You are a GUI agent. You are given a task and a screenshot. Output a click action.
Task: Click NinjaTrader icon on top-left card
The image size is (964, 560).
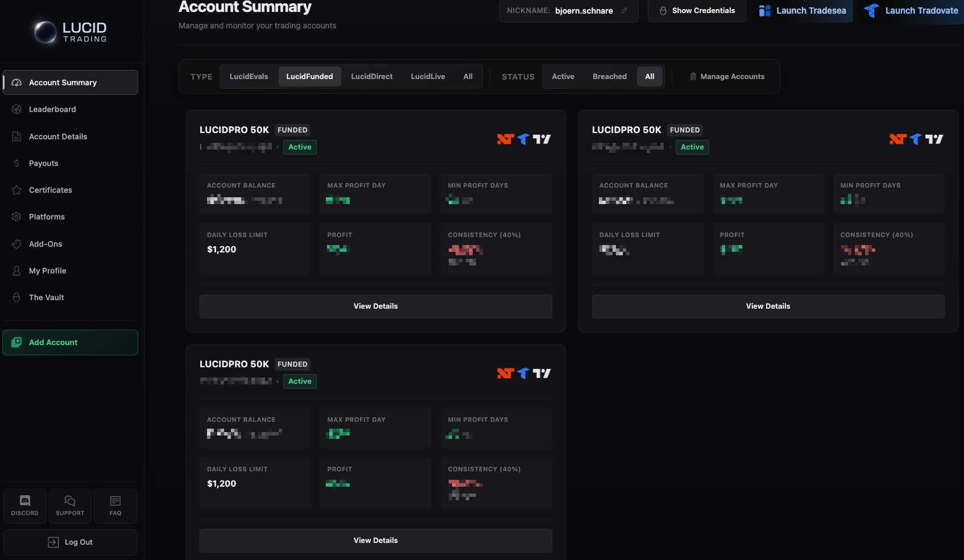505,139
